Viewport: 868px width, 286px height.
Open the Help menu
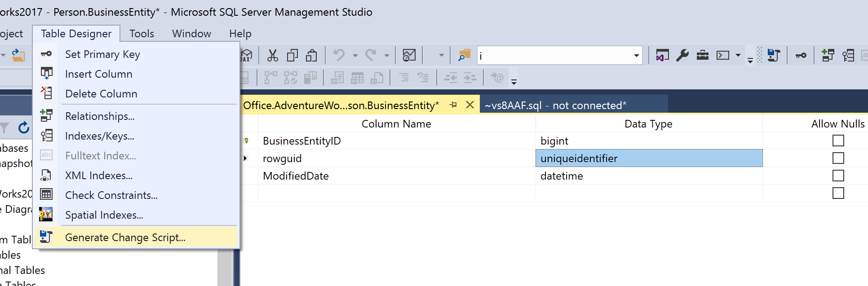coord(240,34)
